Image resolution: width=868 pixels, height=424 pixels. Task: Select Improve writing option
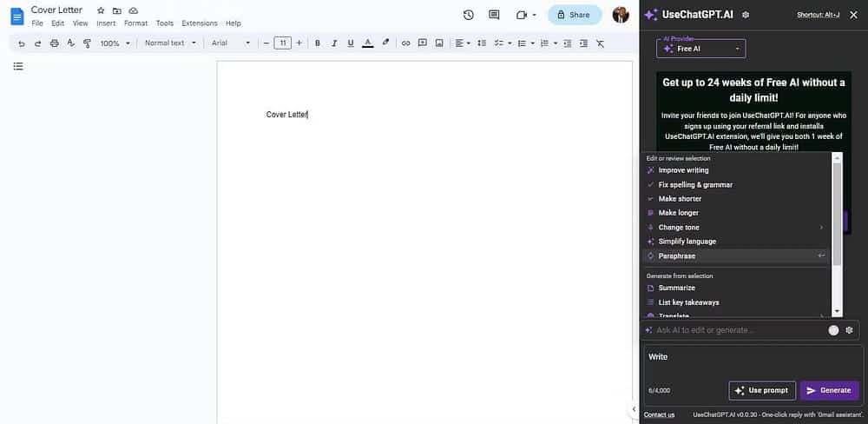(x=736, y=170)
